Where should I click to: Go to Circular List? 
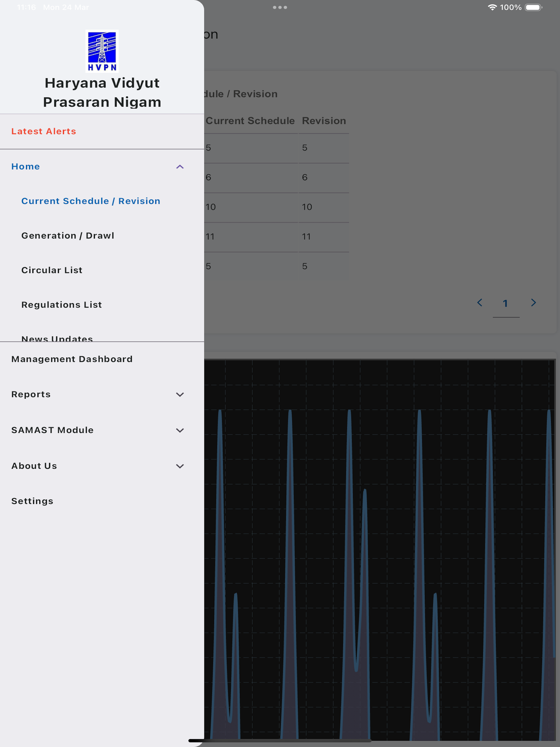[52, 270]
